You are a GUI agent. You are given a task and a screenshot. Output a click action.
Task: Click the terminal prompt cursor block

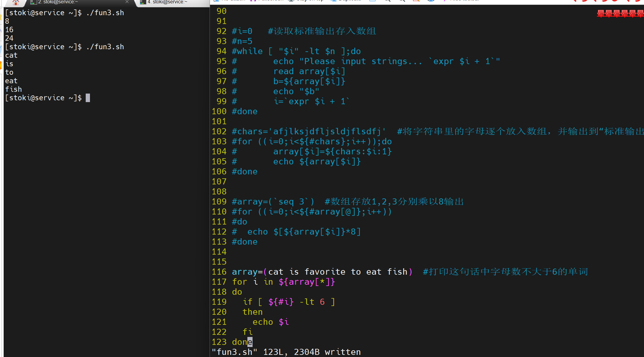tap(88, 98)
